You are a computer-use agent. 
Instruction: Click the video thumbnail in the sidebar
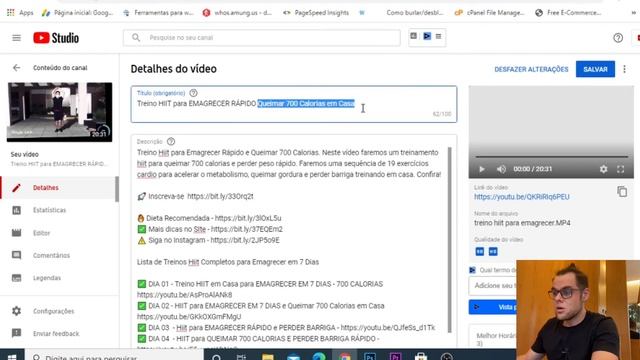click(x=60, y=112)
